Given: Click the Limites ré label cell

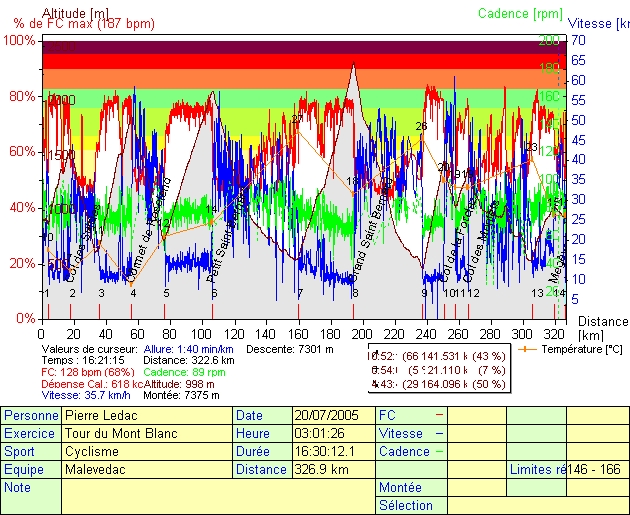Looking at the screenshot, I should tap(537, 470).
